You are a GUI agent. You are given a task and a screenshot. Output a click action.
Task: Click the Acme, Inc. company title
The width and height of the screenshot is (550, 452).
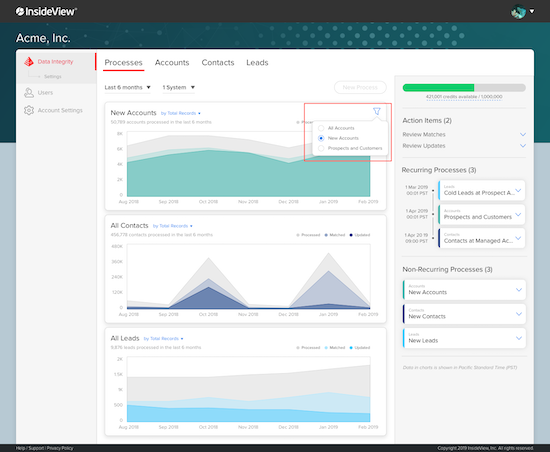(x=43, y=38)
